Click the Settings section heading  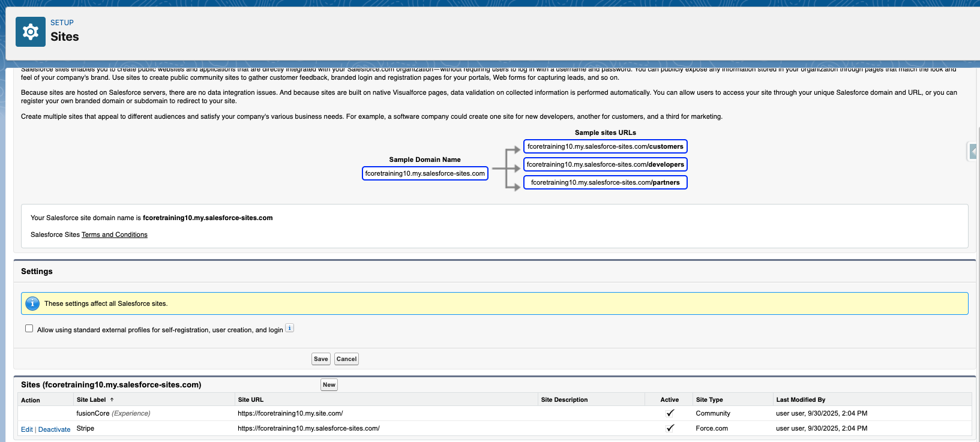pyautogui.click(x=37, y=271)
